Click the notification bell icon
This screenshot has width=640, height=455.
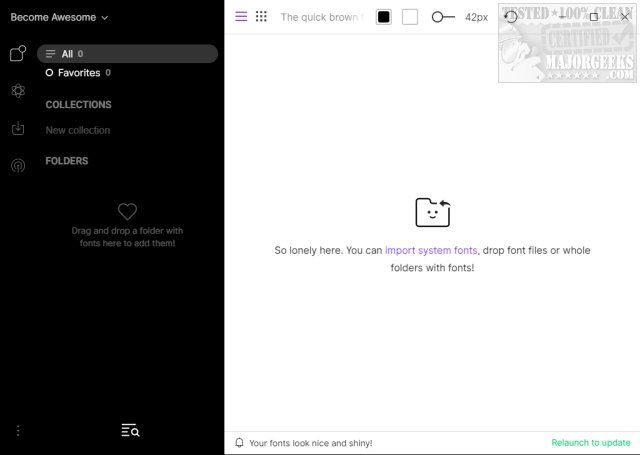(x=239, y=442)
